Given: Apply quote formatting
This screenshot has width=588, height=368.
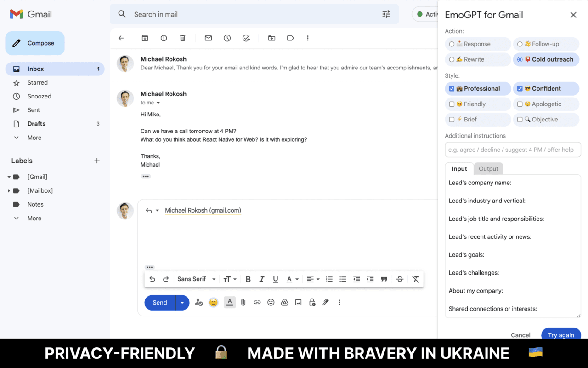Looking at the screenshot, I should (384, 279).
